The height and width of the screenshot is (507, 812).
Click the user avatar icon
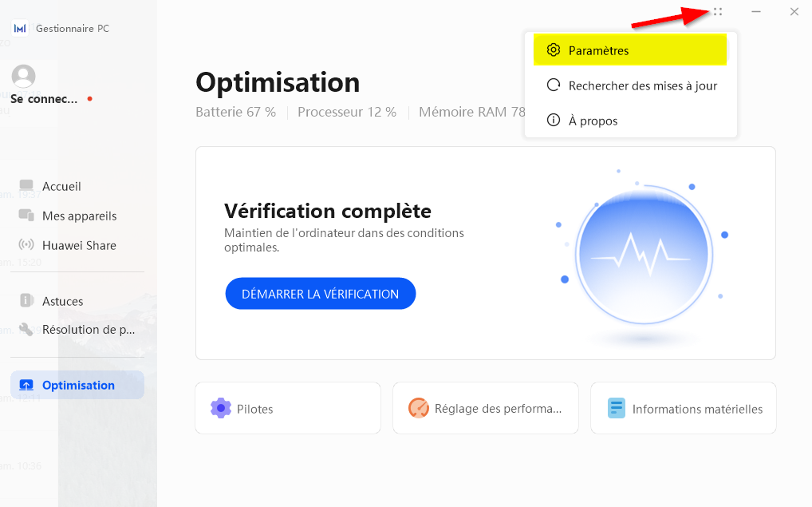click(x=24, y=76)
